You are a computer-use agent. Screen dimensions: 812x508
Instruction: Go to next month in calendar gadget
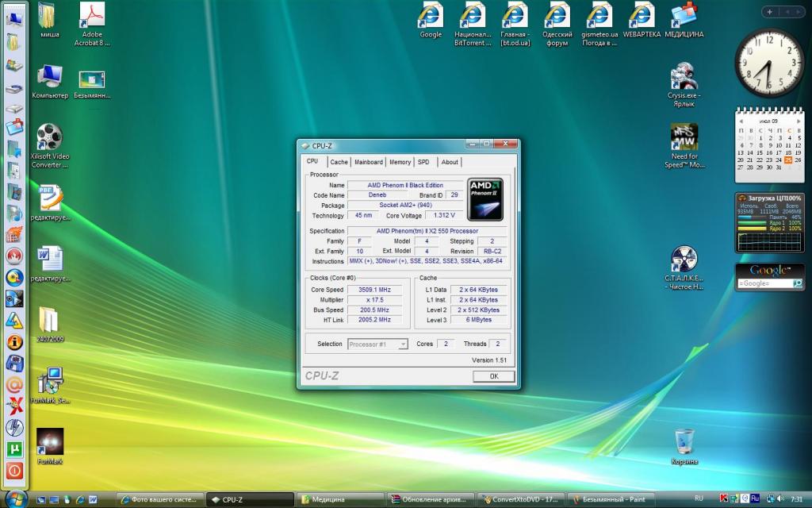click(798, 121)
